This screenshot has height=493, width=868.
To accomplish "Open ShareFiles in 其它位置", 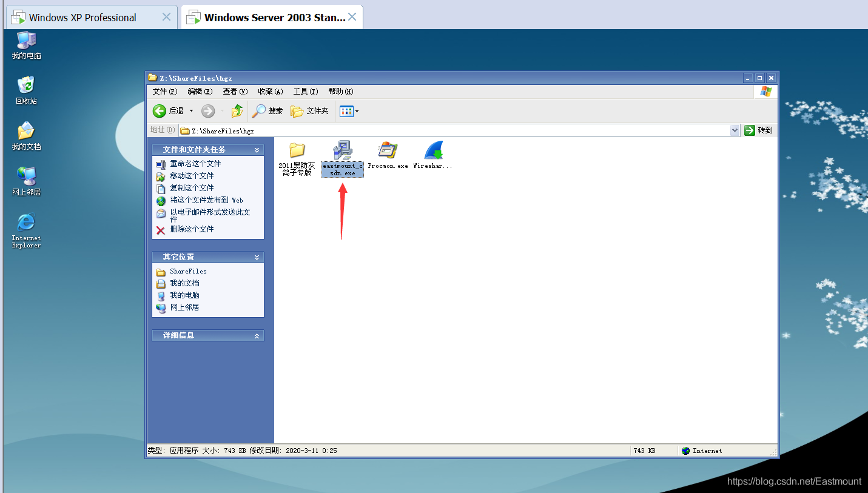I will (x=188, y=271).
